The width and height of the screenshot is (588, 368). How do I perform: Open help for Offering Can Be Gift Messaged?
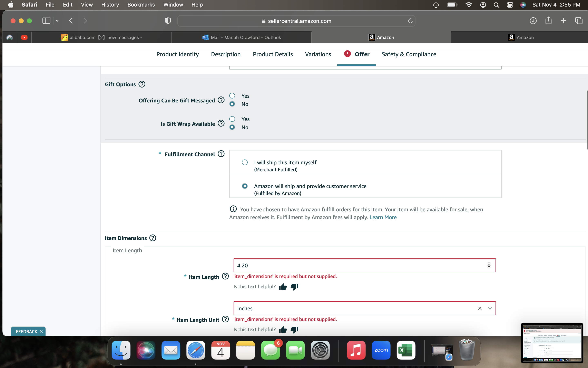click(x=221, y=100)
